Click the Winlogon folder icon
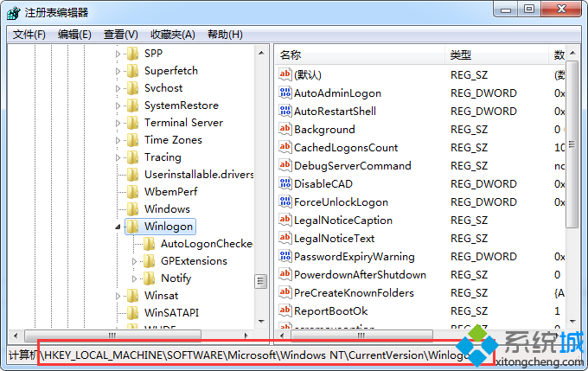 click(133, 227)
